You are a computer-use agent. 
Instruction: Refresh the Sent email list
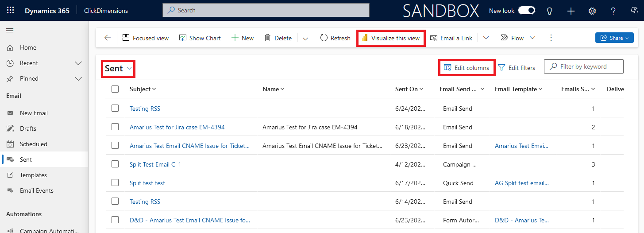tap(335, 38)
